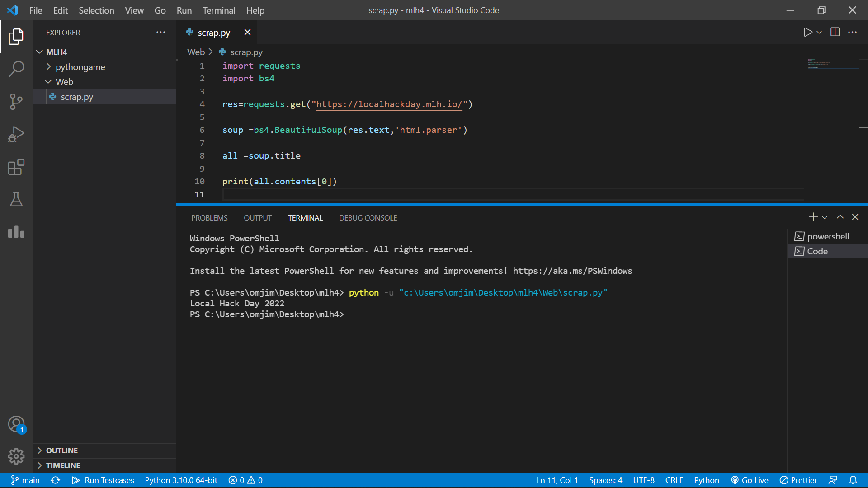Open the Source Control view

coord(16,102)
